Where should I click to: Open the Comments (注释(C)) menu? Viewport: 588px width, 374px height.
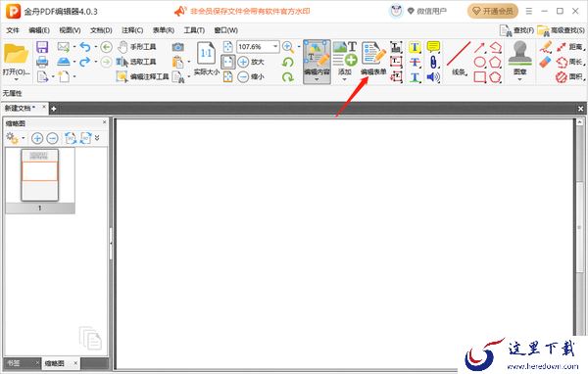point(132,30)
